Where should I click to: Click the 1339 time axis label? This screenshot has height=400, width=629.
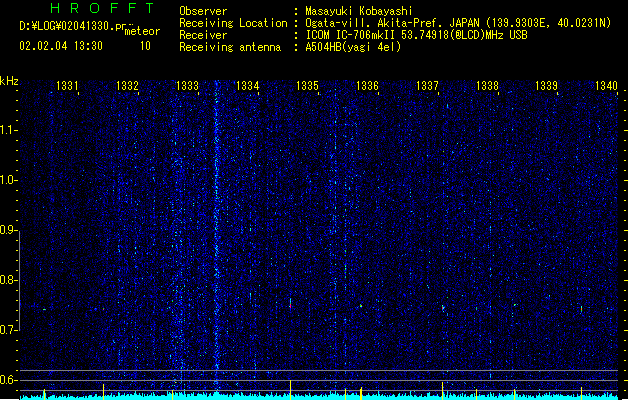pyautogui.click(x=546, y=85)
